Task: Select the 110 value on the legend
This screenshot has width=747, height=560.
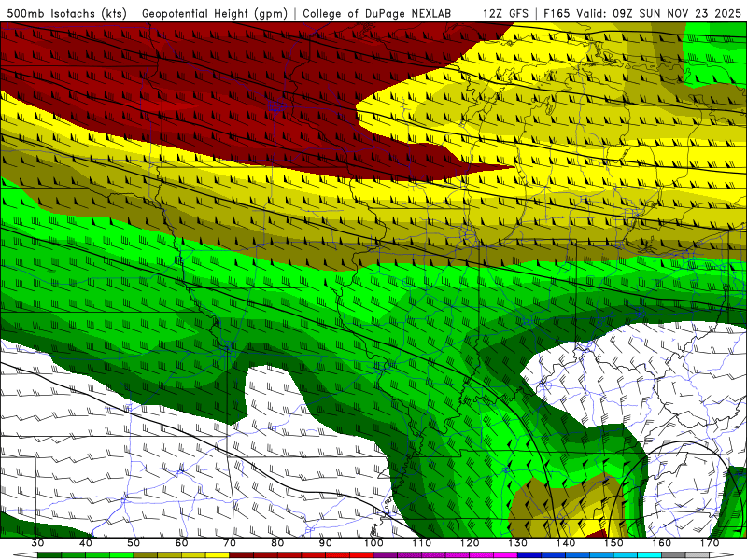Action: click(422, 543)
